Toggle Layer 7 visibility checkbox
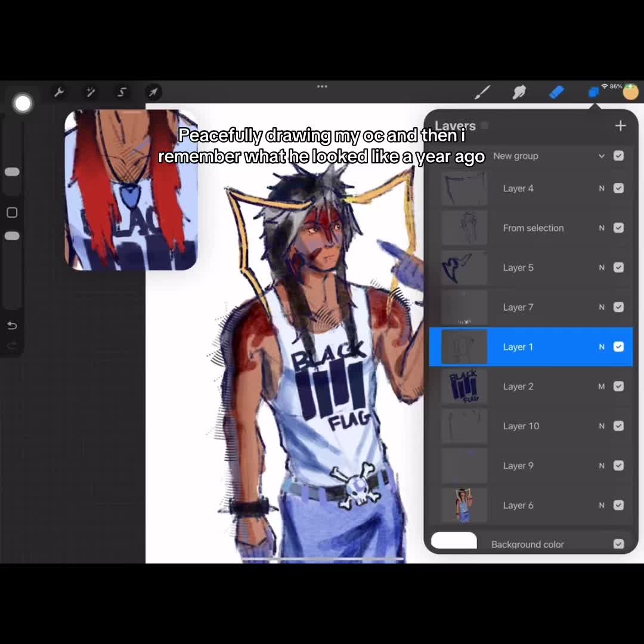Image resolution: width=644 pixels, height=644 pixels. [x=618, y=307]
